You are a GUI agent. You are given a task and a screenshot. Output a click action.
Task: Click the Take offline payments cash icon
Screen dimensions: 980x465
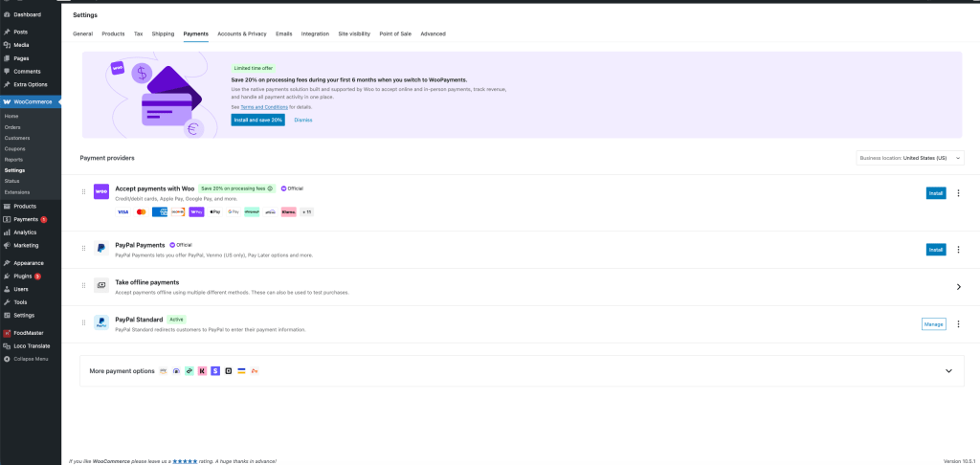click(x=101, y=285)
